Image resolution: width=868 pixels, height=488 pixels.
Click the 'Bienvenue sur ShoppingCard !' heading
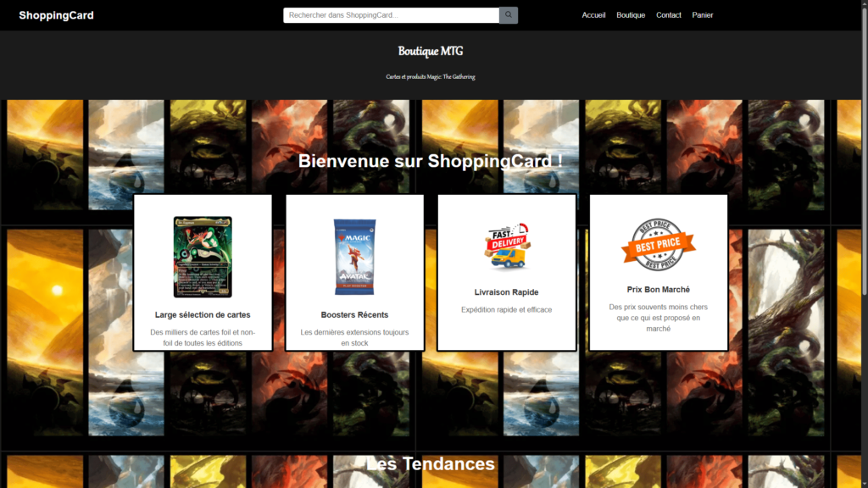(x=431, y=161)
